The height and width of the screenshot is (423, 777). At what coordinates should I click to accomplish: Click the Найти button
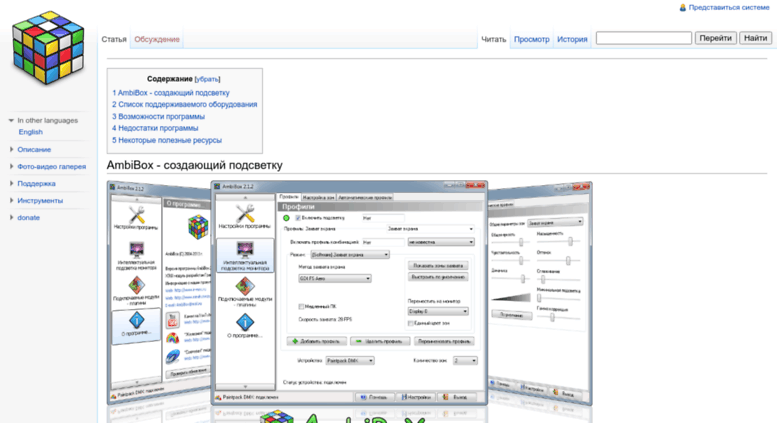[755, 38]
